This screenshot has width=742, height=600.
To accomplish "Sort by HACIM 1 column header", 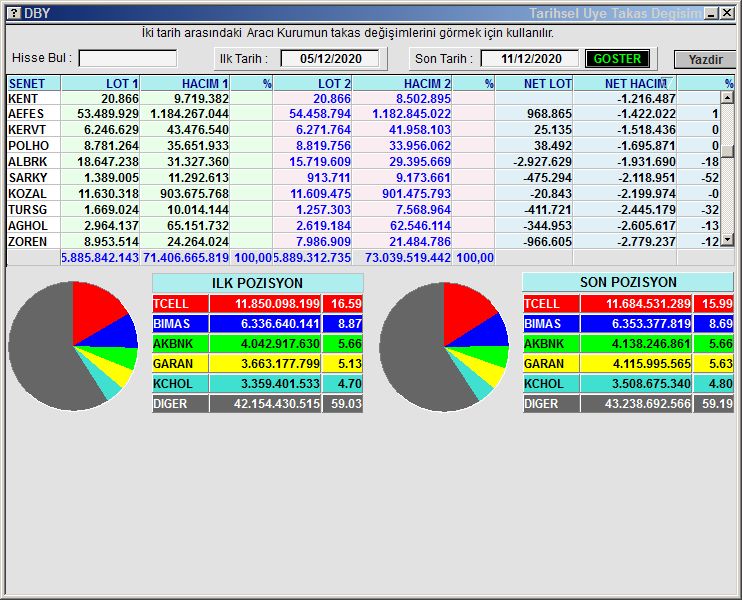I will [185, 83].
